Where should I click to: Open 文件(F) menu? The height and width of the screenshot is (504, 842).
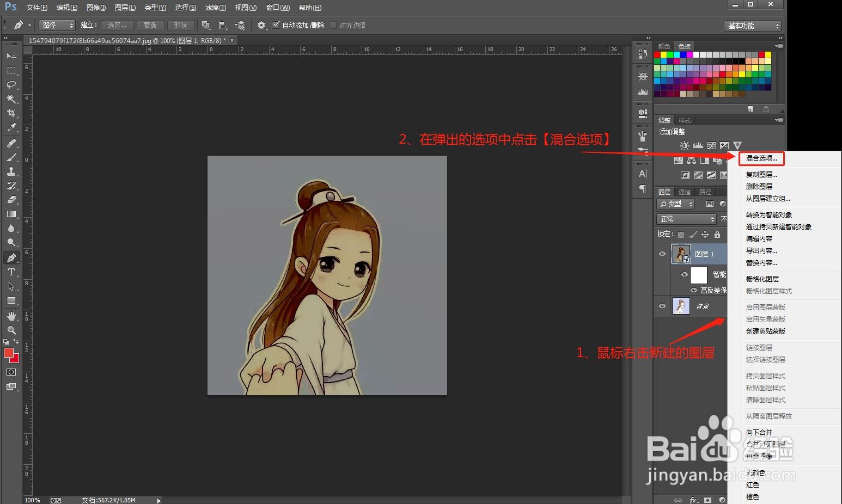pos(37,8)
